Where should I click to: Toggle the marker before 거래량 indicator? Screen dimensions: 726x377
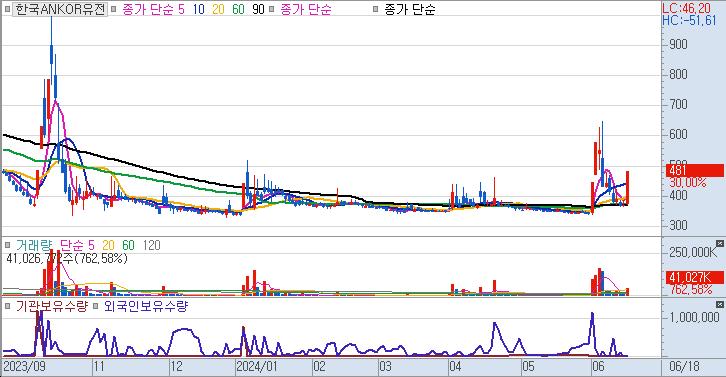point(7,245)
